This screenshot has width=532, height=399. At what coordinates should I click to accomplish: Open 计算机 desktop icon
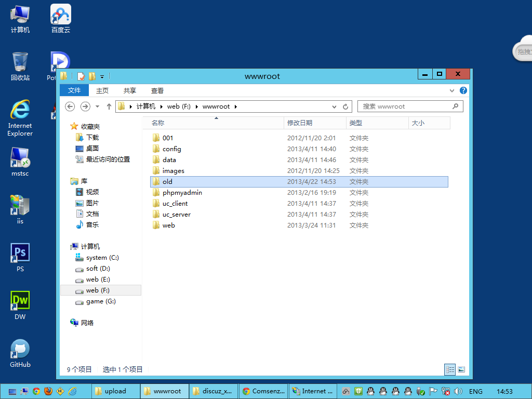pyautogui.click(x=20, y=19)
